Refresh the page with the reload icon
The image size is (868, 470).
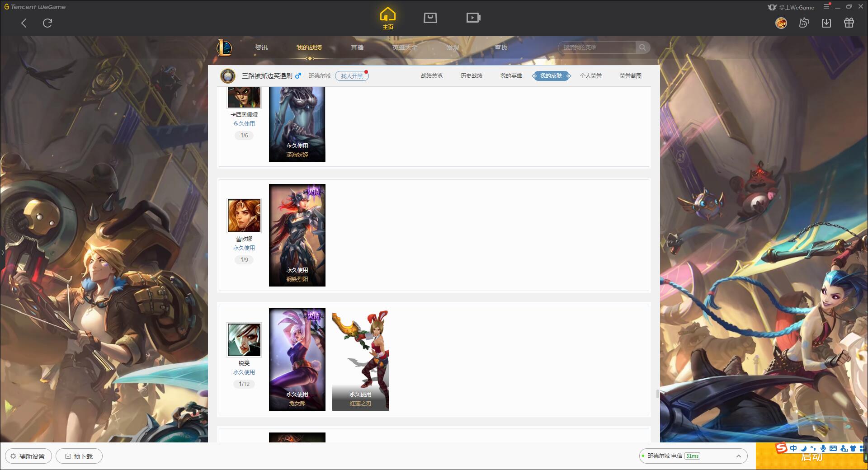(x=47, y=23)
